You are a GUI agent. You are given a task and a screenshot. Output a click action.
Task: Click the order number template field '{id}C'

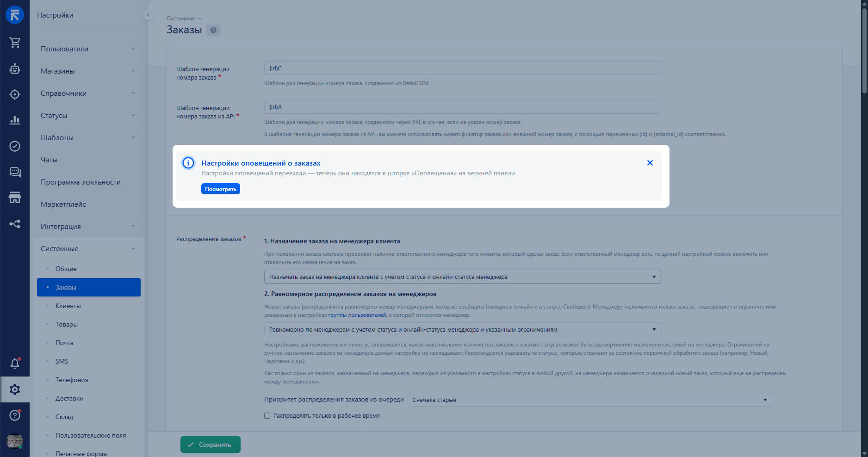[463, 68]
